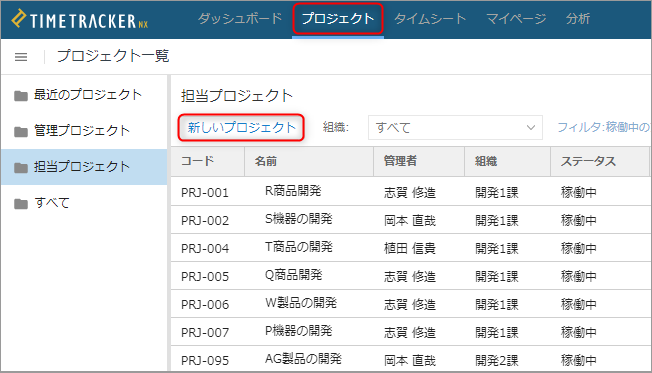The height and width of the screenshot is (373, 652).
Task: Click 稼働中 status in PRJ-006 row
Action: (578, 305)
